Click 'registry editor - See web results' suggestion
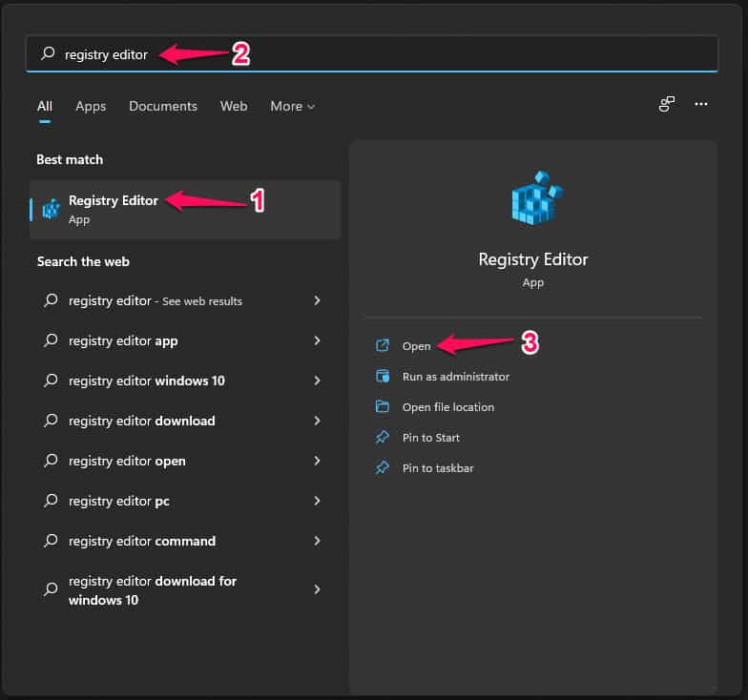Screen dimensions: 748x700 [x=155, y=301]
